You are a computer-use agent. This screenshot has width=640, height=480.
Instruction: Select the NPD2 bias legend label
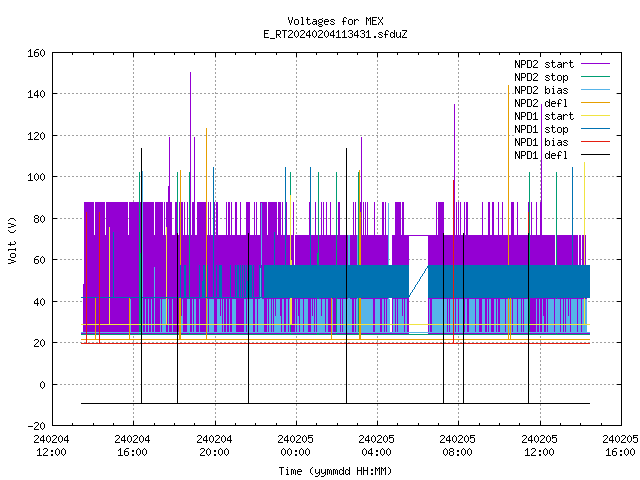(x=541, y=90)
